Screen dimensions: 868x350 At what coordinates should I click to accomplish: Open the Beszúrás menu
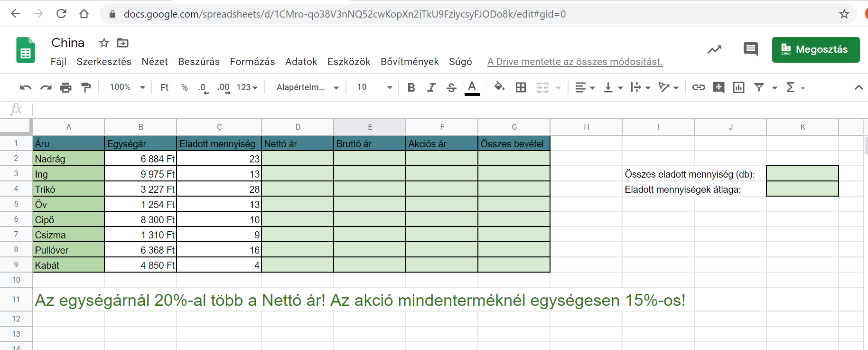199,62
